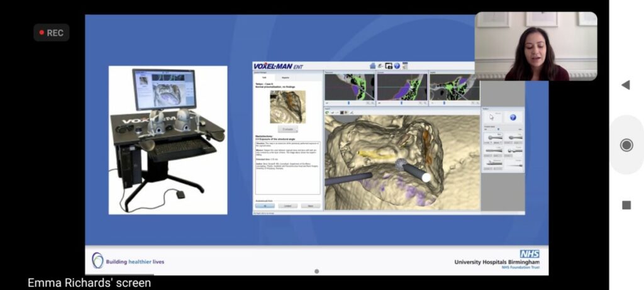644x290 pixels.
Task: Open the calculator icon in top toolbar
Action: click(x=405, y=65)
